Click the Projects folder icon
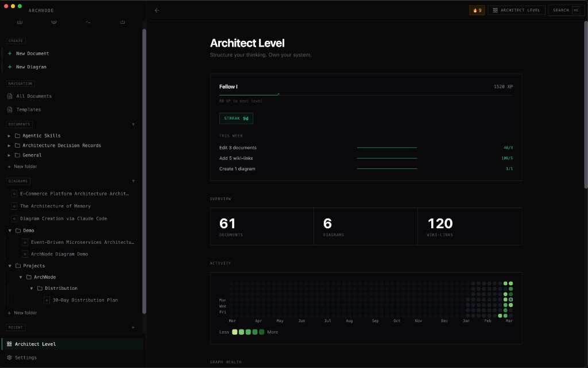Viewport: 588px width, 368px height. coord(18,266)
